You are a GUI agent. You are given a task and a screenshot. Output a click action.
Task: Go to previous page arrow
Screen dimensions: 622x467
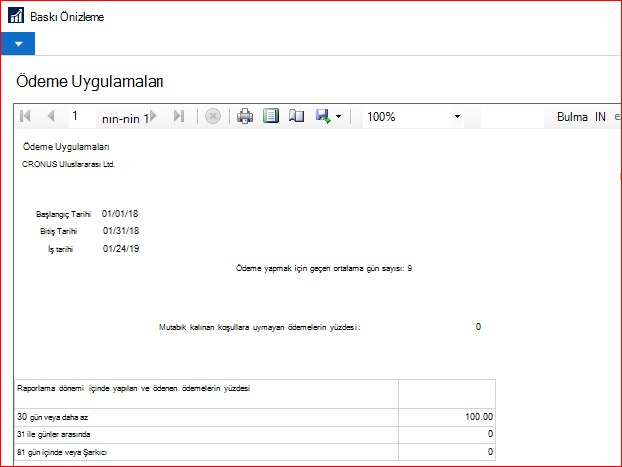point(51,116)
